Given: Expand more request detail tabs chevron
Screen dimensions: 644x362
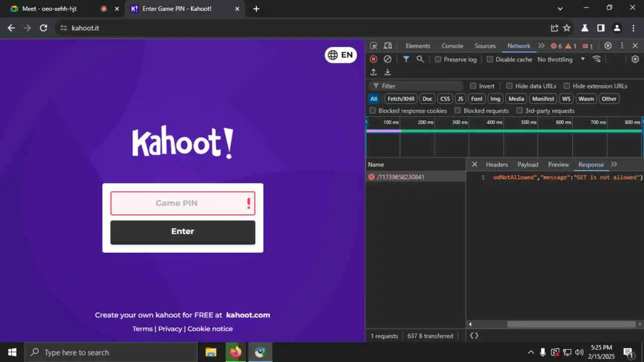Looking at the screenshot, I should (614, 164).
